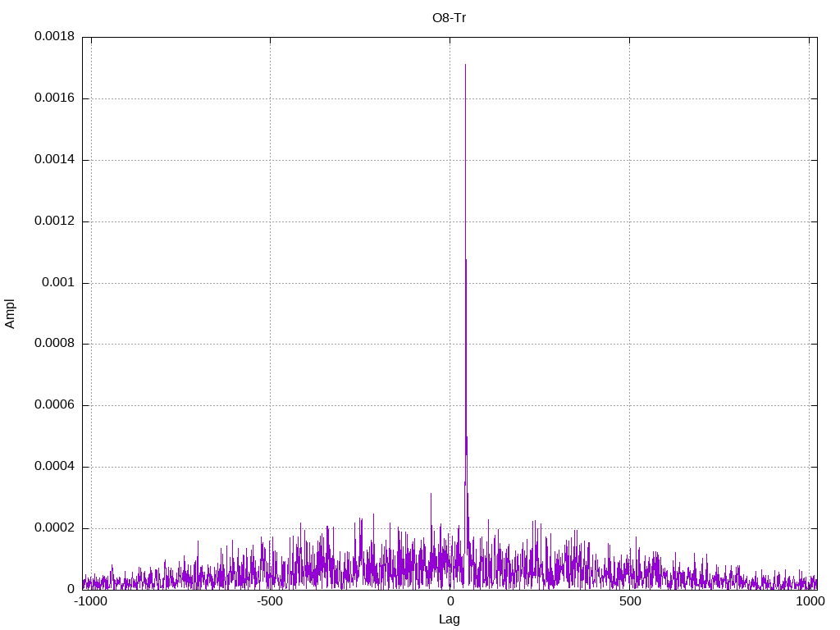Image resolution: width=840 pixels, height=630 pixels.
Task: Select the -500 x-axis tick label
Action: tap(270, 601)
